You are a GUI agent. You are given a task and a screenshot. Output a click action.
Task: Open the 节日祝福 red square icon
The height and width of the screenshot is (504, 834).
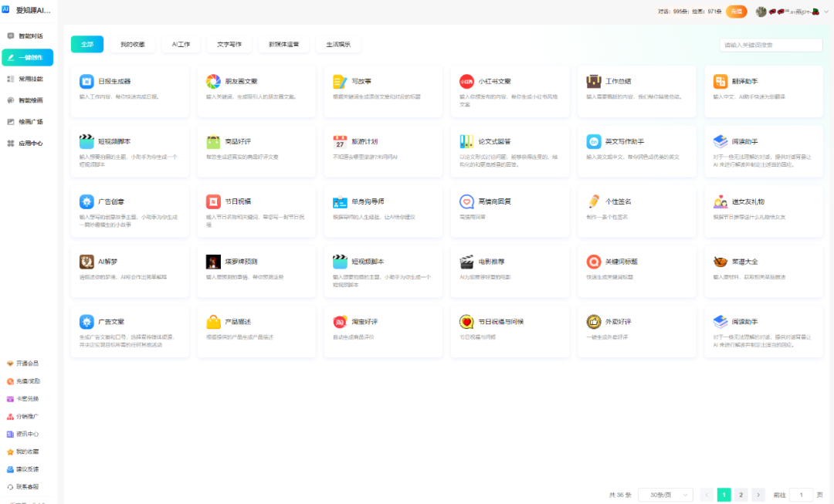[213, 201]
